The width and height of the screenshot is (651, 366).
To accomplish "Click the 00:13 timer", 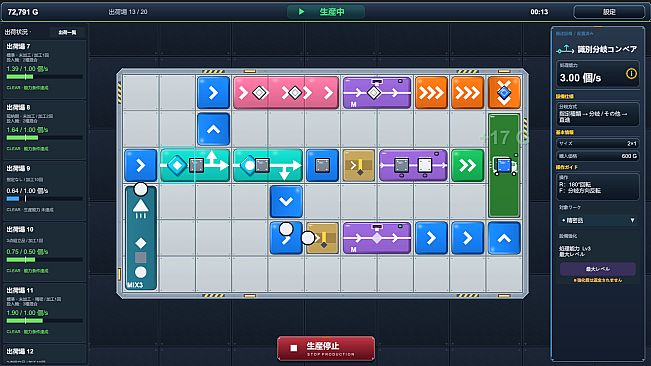I will (x=539, y=12).
